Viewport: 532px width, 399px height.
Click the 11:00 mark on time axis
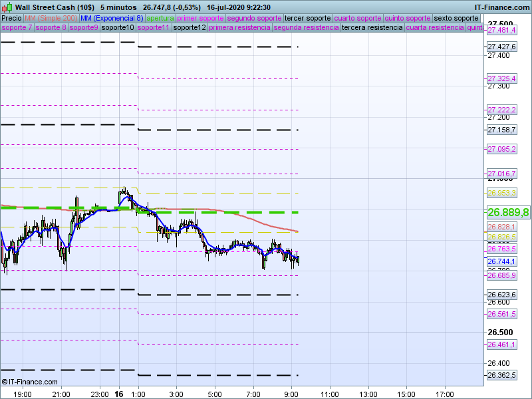click(330, 394)
